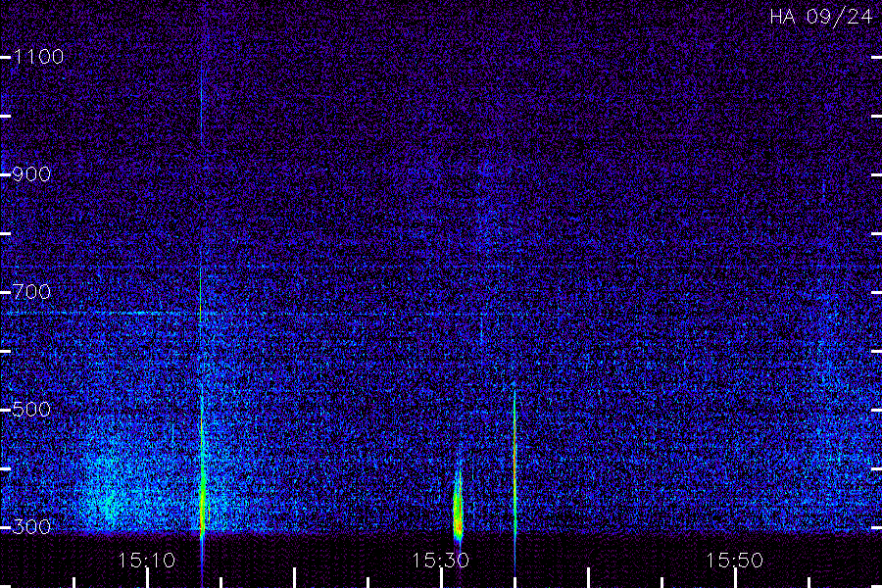Click the 900 frequency axis label
The image size is (882, 588).
(x=31, y=174)
